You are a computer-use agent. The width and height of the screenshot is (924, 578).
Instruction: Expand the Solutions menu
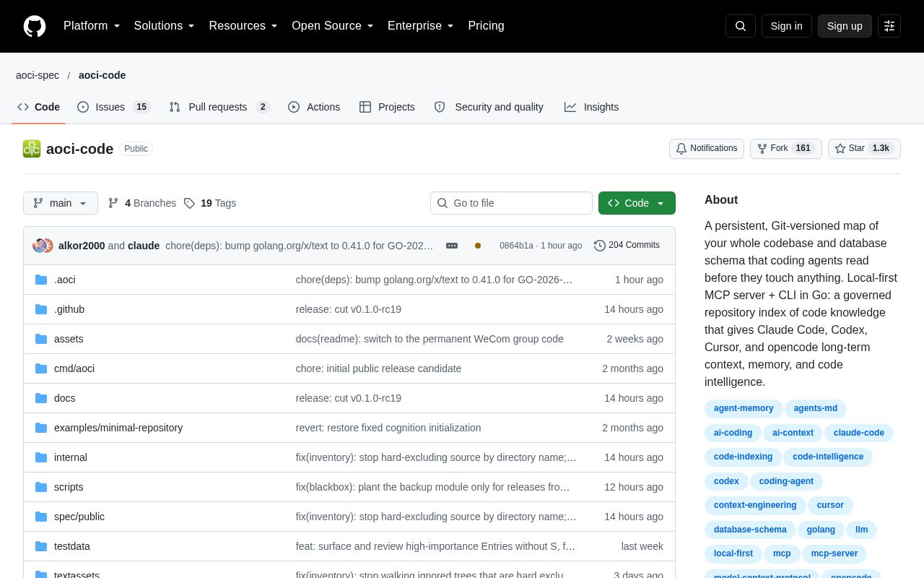click(x=165, y=26)
